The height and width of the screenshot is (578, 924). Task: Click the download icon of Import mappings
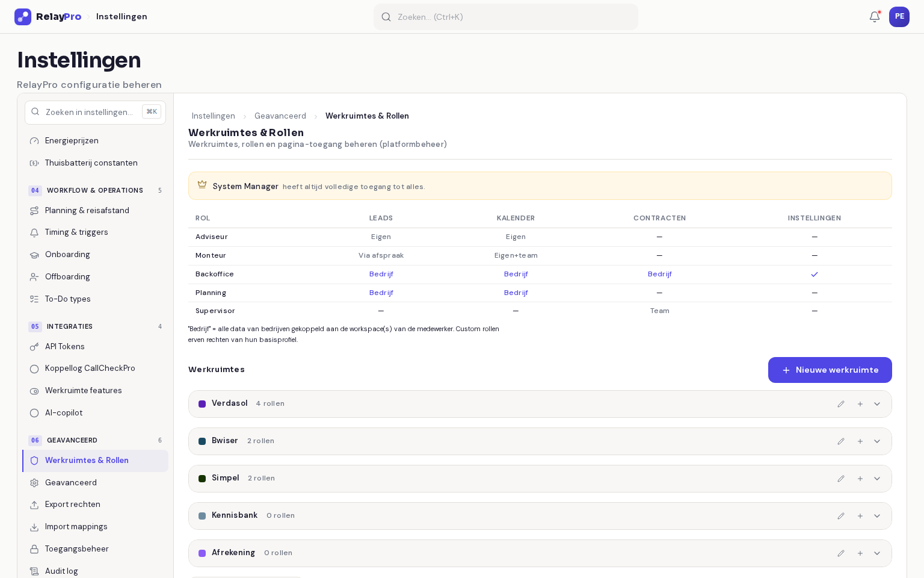34,527
